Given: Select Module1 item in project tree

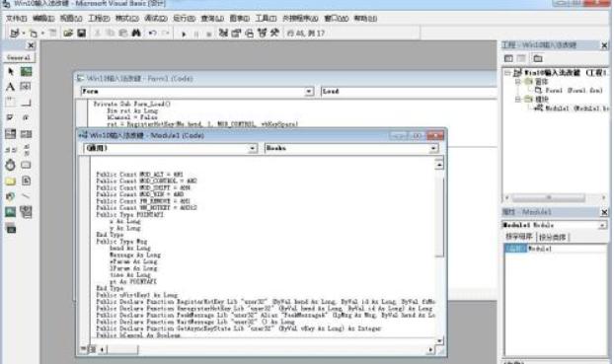Looking at the screenshot, I should click(571, 109).
